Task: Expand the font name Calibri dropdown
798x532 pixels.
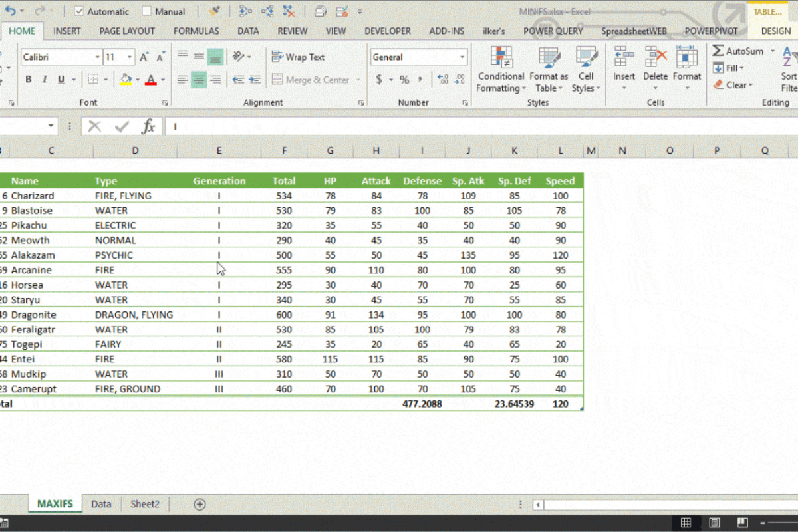Action: [x=98, y=57]
